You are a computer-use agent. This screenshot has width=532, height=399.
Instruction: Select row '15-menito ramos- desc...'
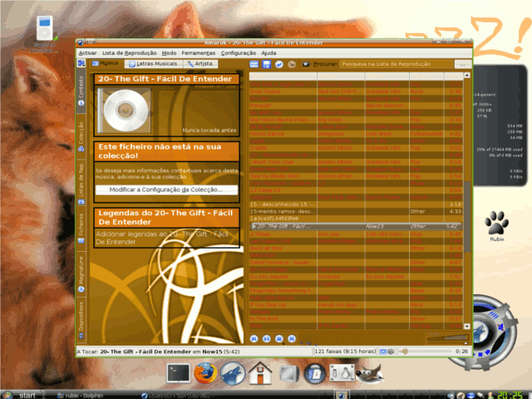(x=356, y=212)
